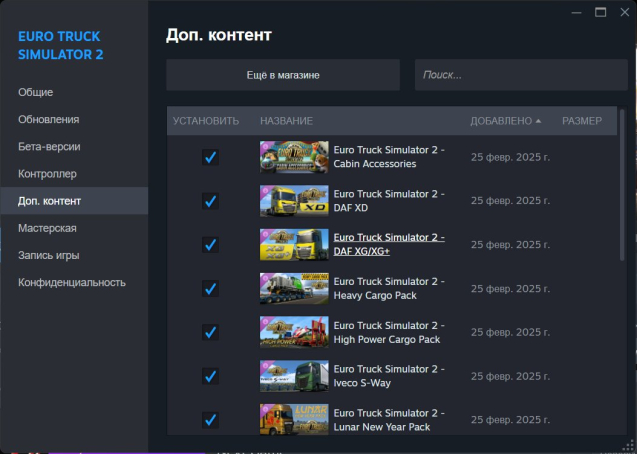The image size is (637, 454).
Task: Minimize the properties window
Action: click(576, 13)
